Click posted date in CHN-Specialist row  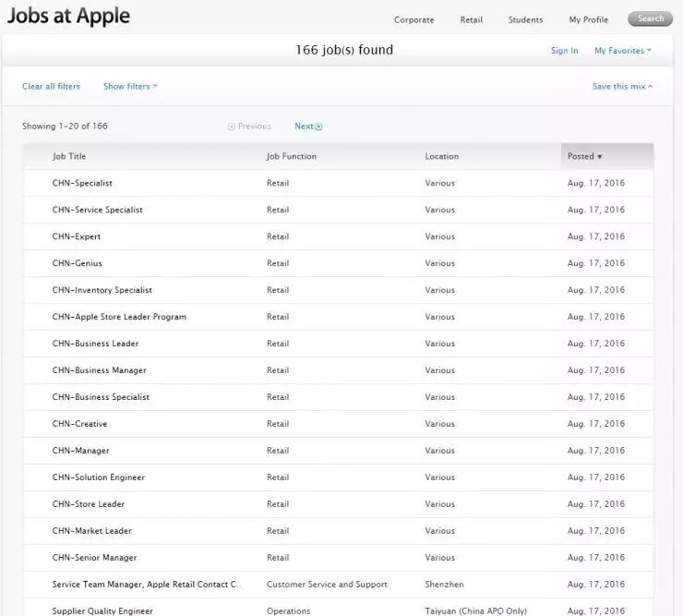coord(596,183)
